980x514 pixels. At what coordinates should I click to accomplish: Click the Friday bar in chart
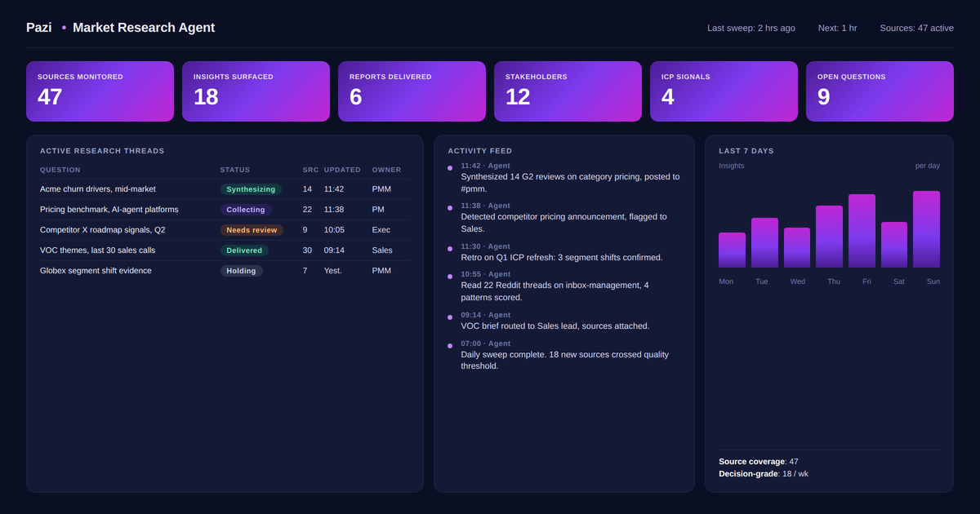coord(862,231)
